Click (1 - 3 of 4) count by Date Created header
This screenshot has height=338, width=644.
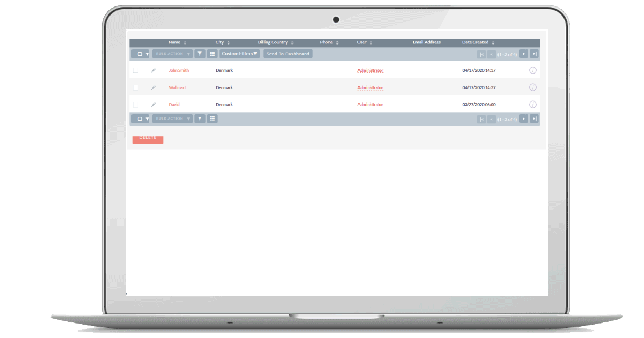[x=507, y=54]
